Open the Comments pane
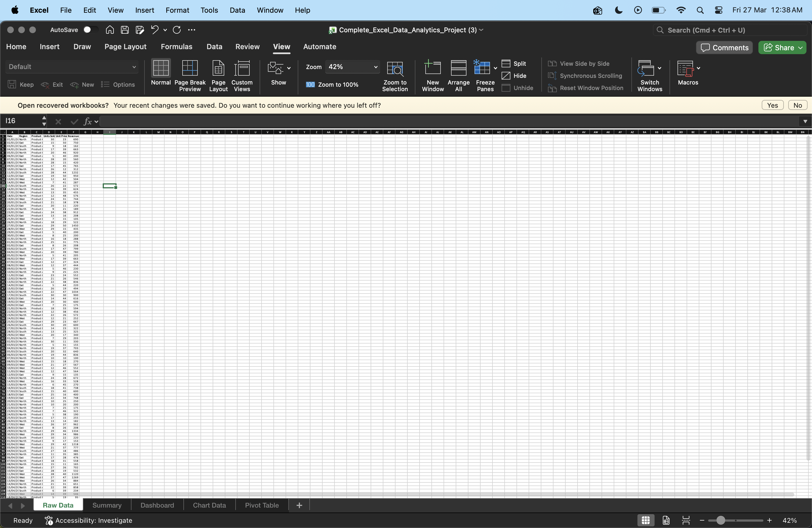 click(724, 48)
